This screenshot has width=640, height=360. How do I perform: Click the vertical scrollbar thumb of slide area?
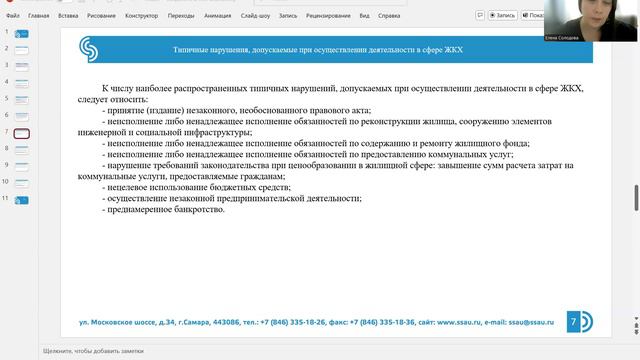(x=636, y=198)
